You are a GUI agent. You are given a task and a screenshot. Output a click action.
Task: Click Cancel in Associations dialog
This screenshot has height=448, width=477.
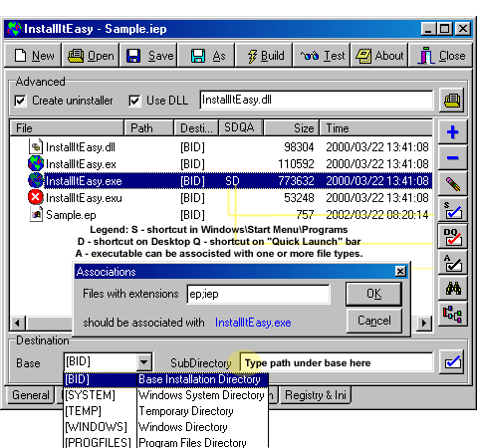point(373,321)
